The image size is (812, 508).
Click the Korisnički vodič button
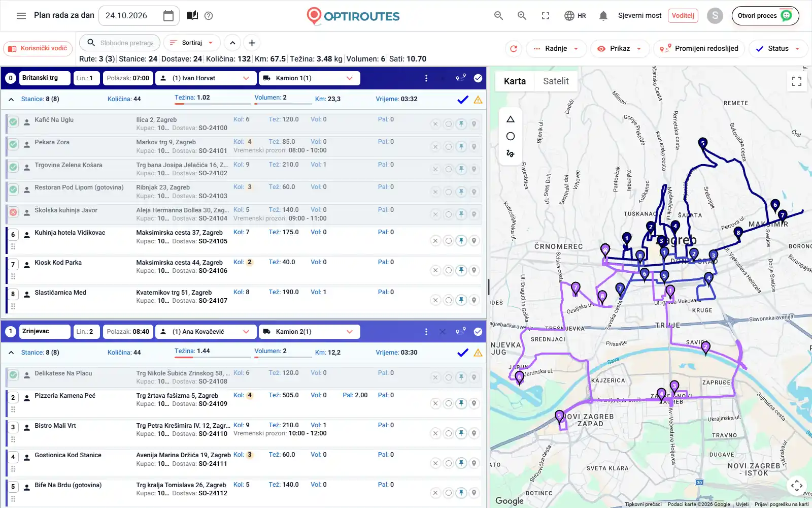[38, 49]
